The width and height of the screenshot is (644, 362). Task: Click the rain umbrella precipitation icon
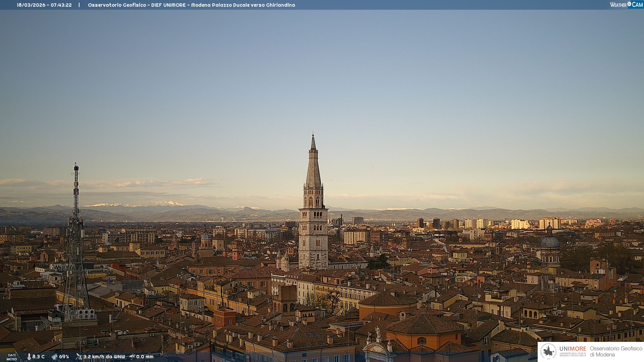click(x=132, y=357)
